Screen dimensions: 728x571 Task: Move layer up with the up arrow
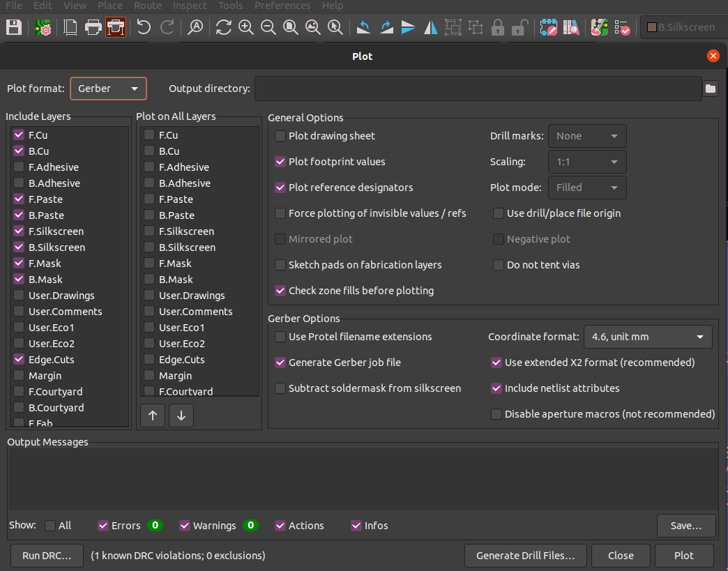coord(153,416)
